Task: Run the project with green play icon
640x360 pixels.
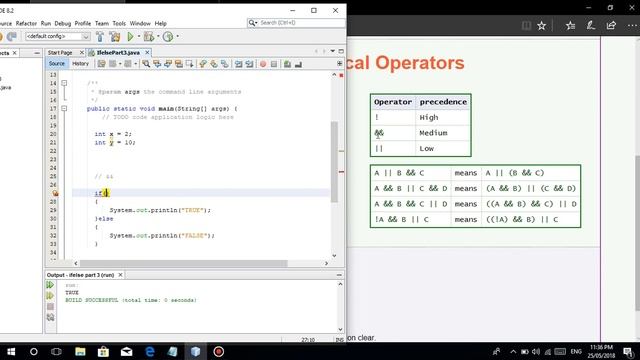Action: (130, 37)
